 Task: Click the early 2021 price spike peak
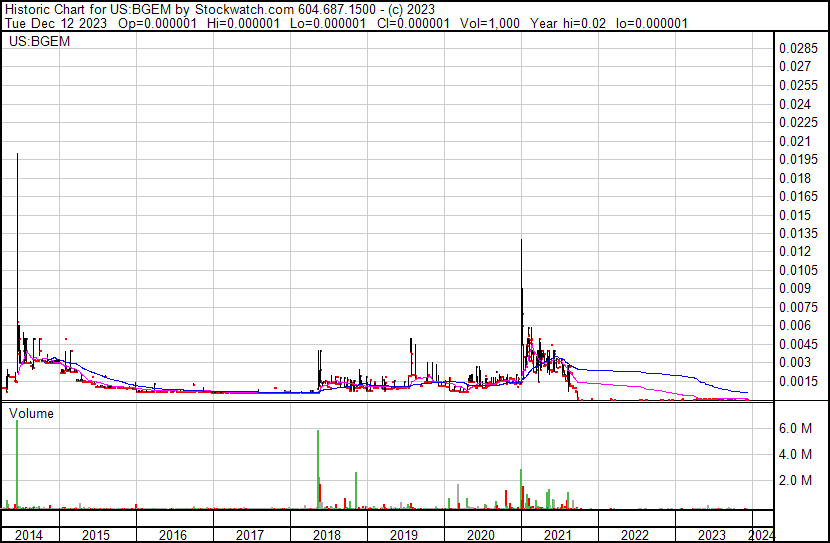(521, 240)
